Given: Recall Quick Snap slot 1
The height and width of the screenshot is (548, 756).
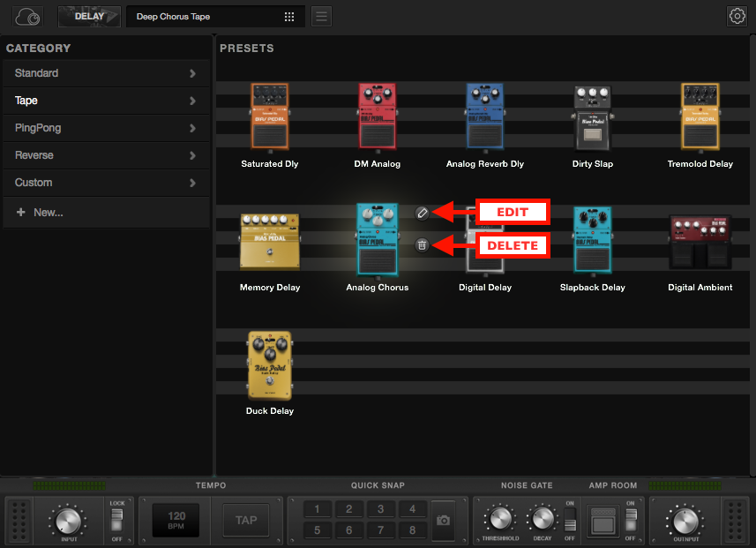Looking at the screenshot, I should [x=318, y=509].
